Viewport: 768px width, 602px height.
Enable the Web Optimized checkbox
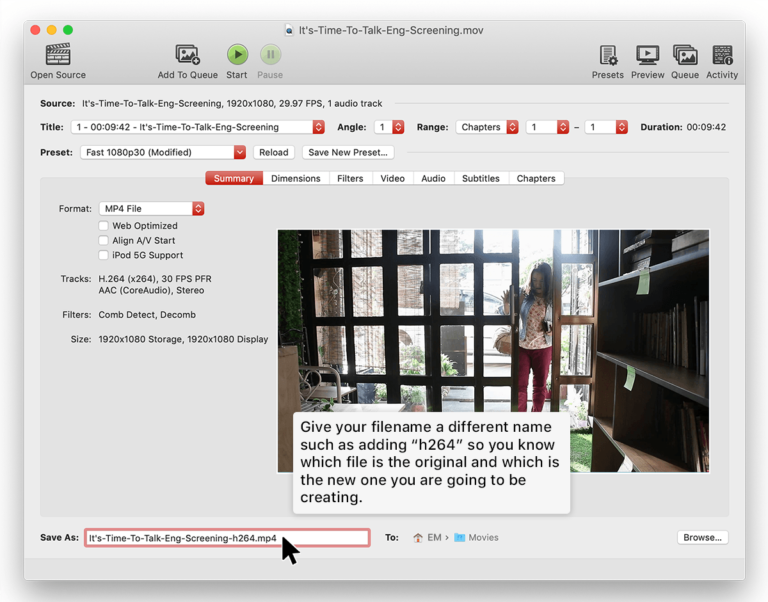[x=103, y=226]
